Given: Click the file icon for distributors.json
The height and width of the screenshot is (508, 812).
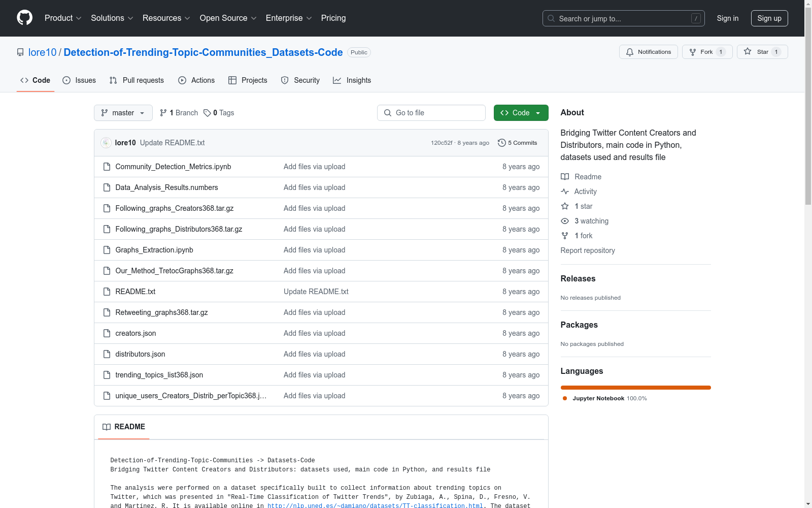Looking at the screenshot, I should (107, 354).
